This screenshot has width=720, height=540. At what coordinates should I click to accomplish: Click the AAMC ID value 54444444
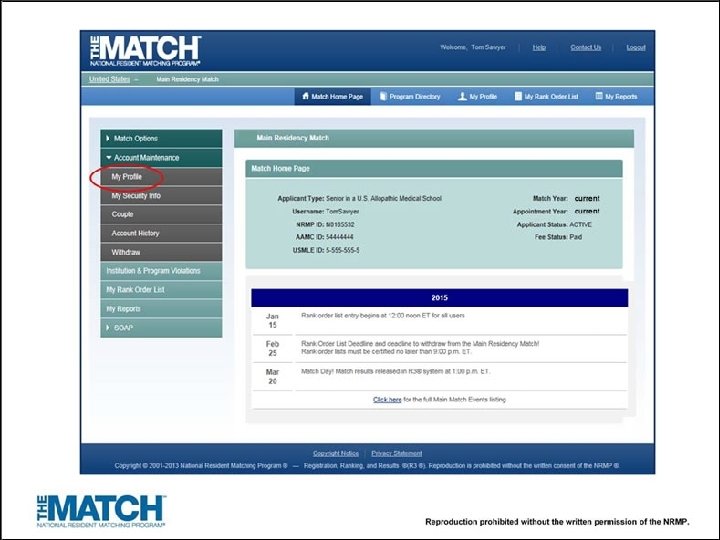point(340,237)
